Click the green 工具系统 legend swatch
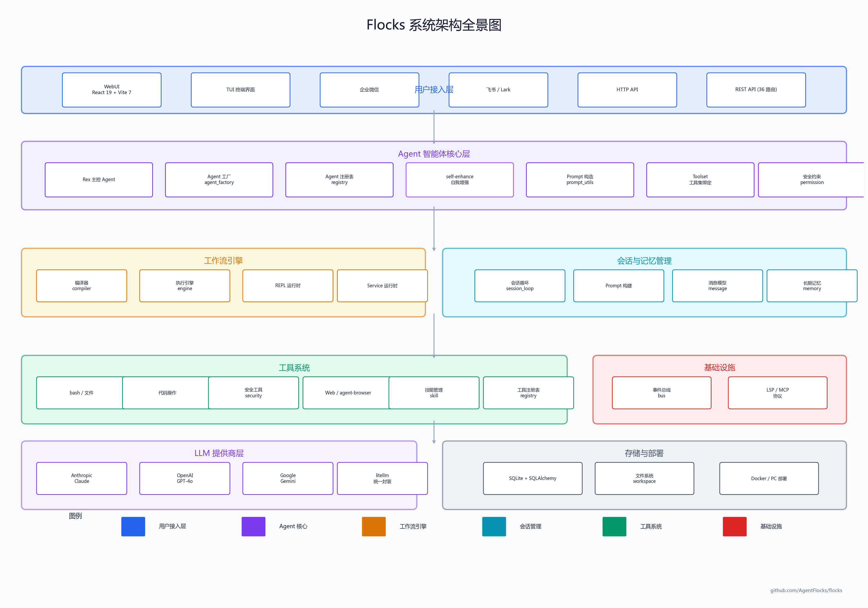Image resolution: width=868 pixels, height=608 pixels. click(x=614, y=526)
